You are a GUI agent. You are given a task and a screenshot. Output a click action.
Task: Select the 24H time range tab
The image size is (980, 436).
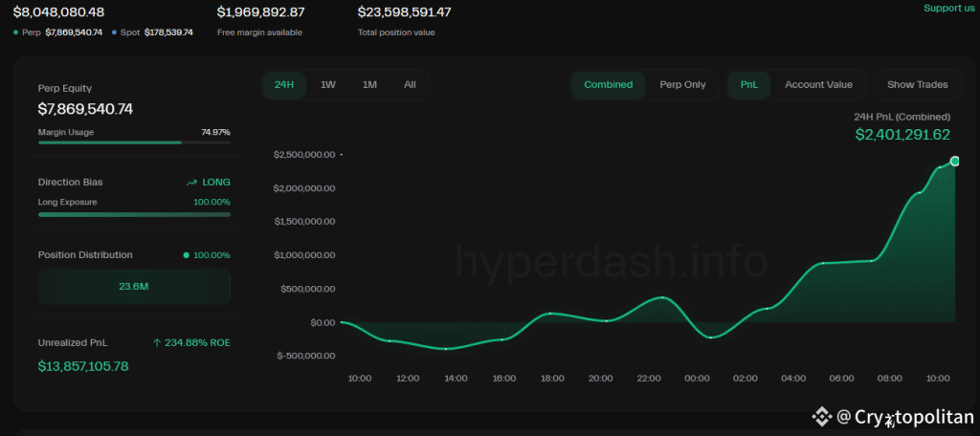[x=284, y=84]
